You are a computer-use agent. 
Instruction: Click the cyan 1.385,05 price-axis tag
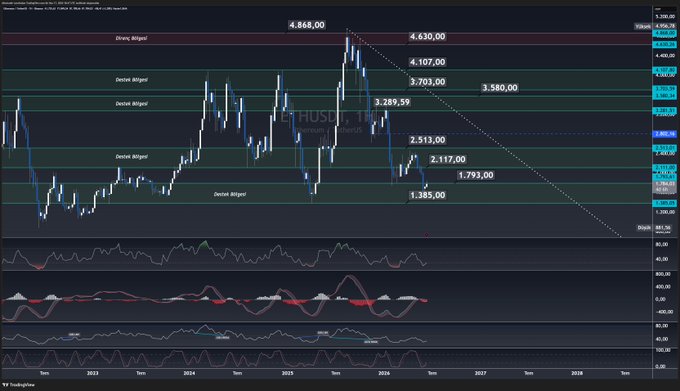pyautogui.click(x=665, y=203)
